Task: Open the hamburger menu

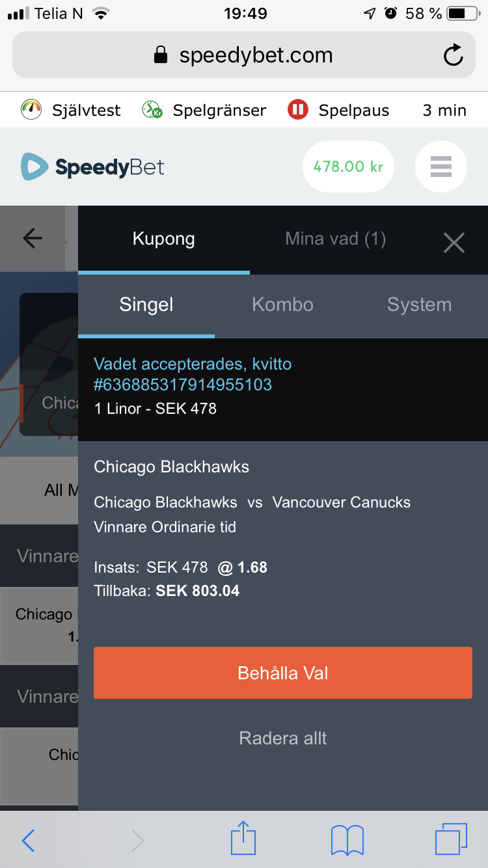Action: 441,167
